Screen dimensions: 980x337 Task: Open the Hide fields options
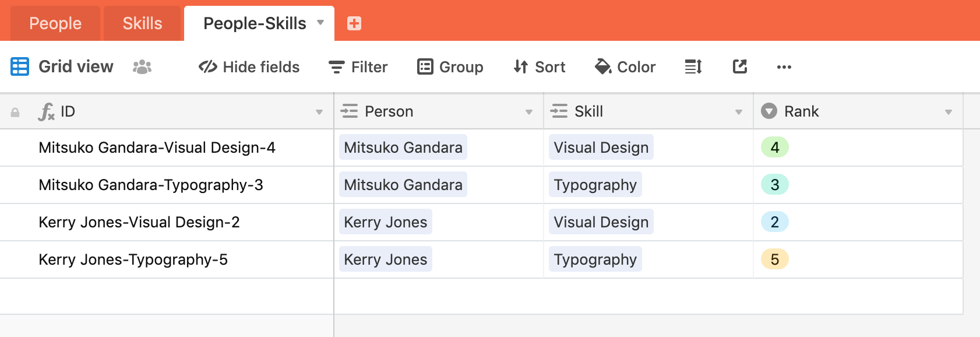click(x=249, y=67)
